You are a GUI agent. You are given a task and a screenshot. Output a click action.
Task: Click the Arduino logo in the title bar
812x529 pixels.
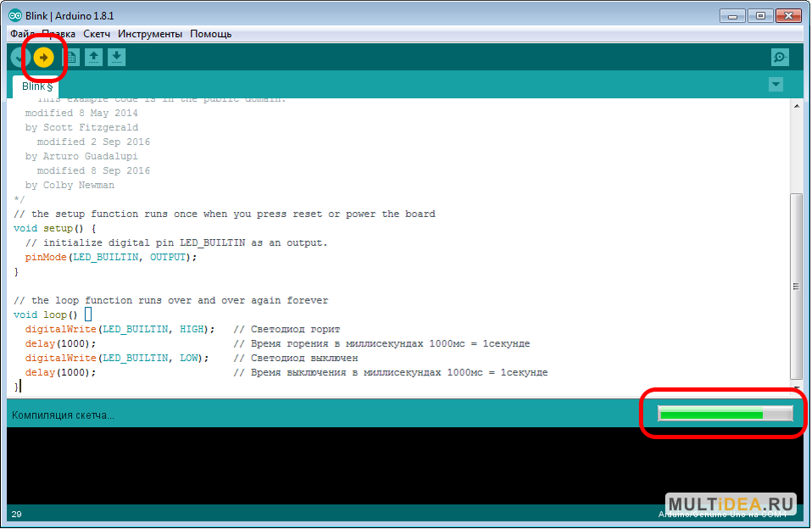[x=15, y=15]
